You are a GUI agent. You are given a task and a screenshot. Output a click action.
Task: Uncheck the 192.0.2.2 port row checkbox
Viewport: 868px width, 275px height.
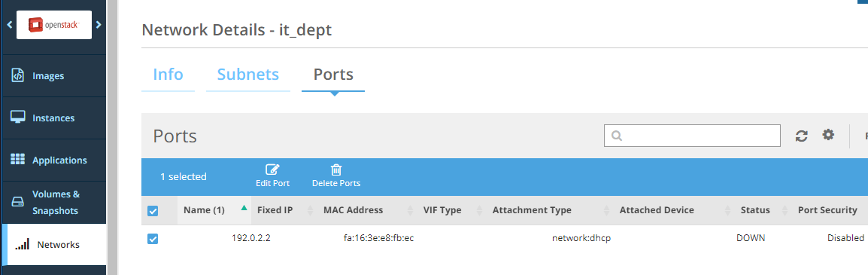(x=153, y=239)
